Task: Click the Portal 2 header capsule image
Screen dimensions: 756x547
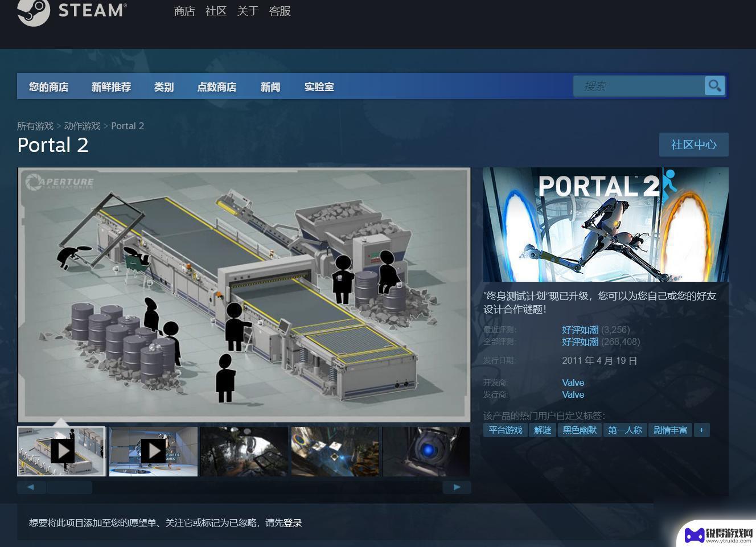Action: pos(606,224)
